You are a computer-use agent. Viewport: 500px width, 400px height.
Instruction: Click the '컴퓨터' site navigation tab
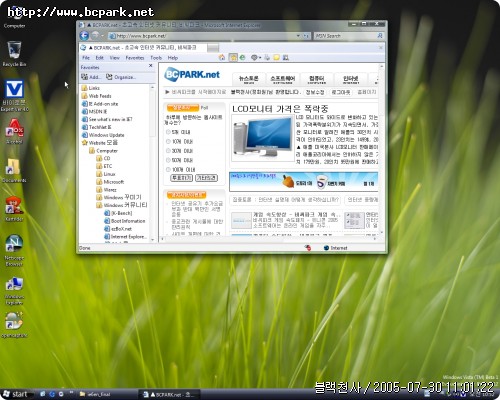pyautogui.click(x=317, y=79)
